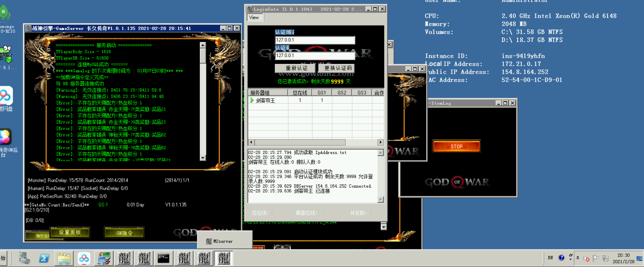
Task: Click the blue help question mark icon
Action: coord(561,258)
